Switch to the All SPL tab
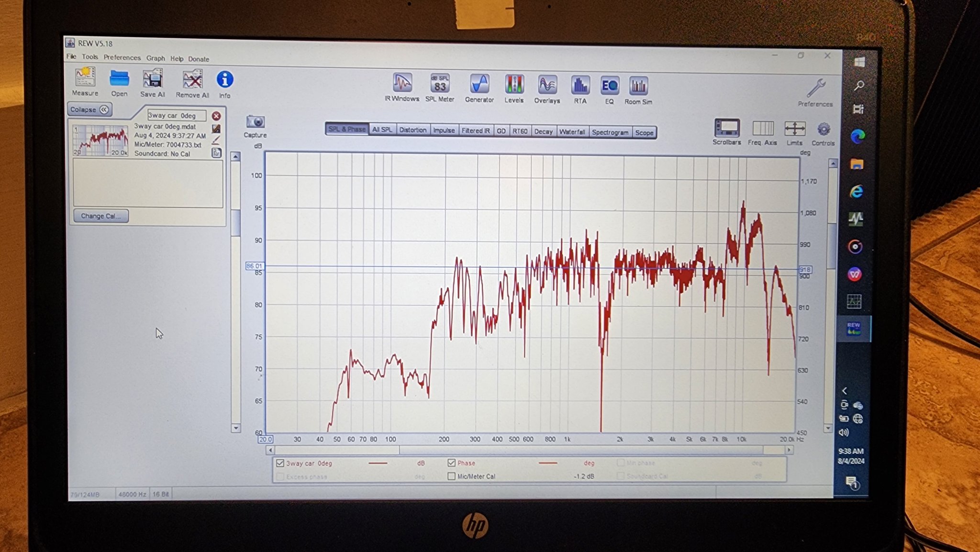The height and width of the screenshot is (552, 980). point(382,130)
